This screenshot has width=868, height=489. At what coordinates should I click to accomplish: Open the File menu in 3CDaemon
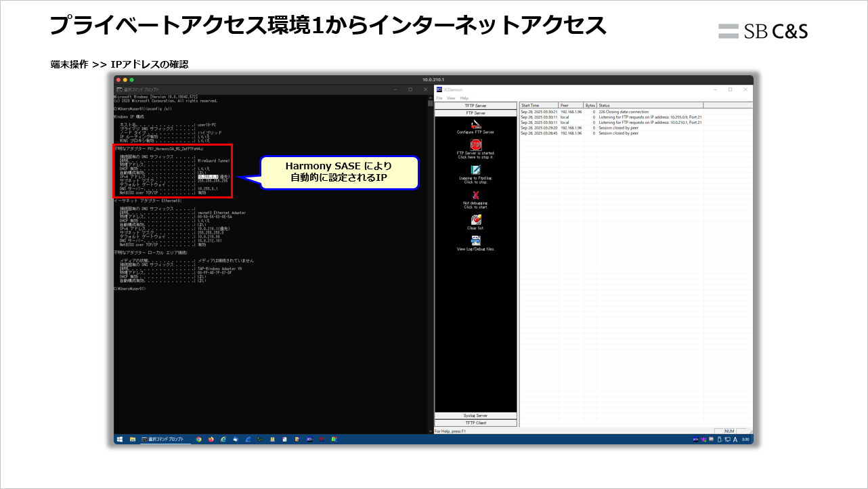pos(440,98)
